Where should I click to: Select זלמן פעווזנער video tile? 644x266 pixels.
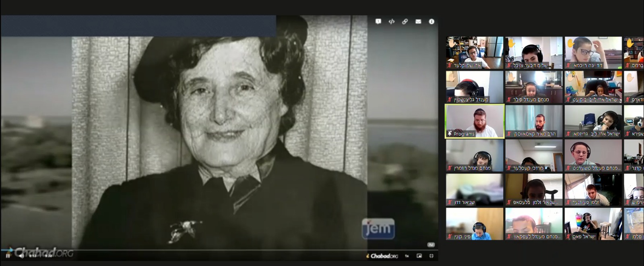click(x=593, y=190)
